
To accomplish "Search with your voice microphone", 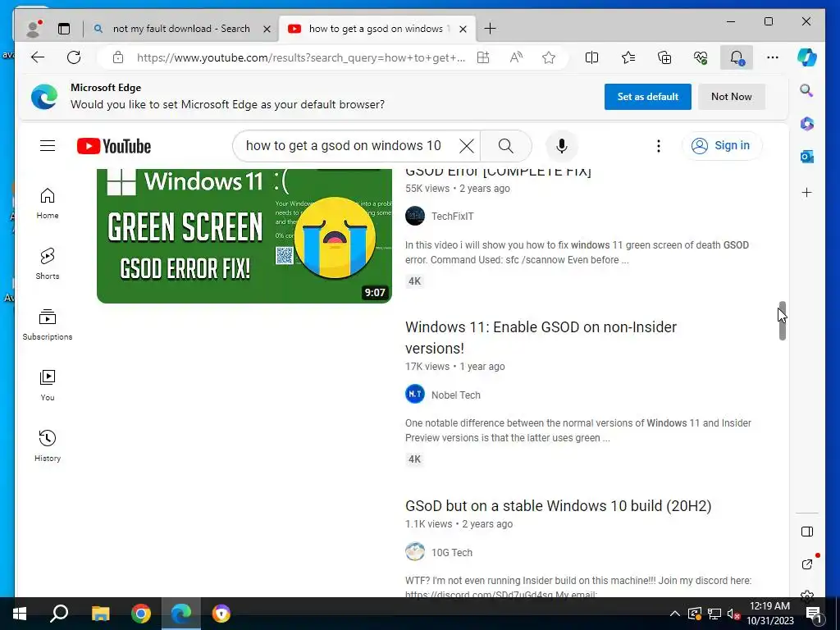I will 561,146.
